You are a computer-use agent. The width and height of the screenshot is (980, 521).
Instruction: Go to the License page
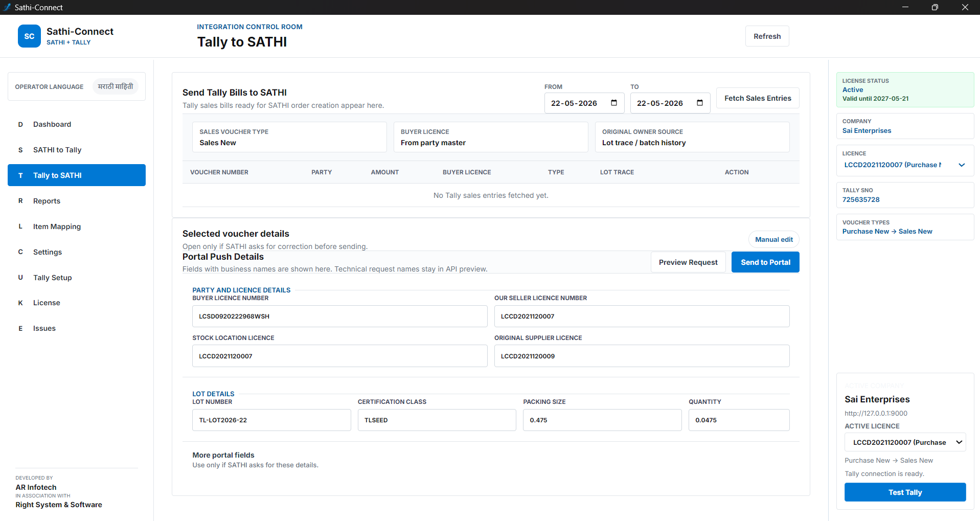[x=77, y=303]
